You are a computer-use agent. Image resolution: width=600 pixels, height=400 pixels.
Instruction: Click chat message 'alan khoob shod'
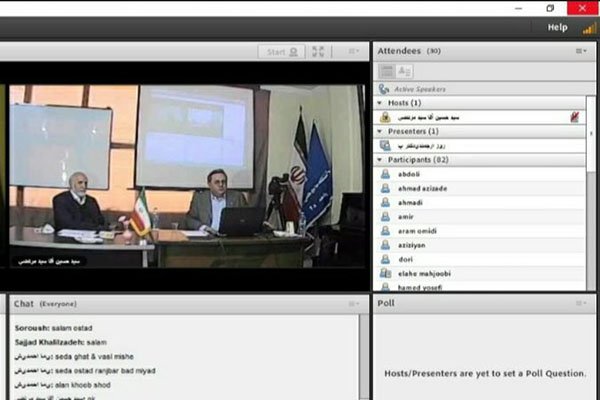tap(63, 385)
